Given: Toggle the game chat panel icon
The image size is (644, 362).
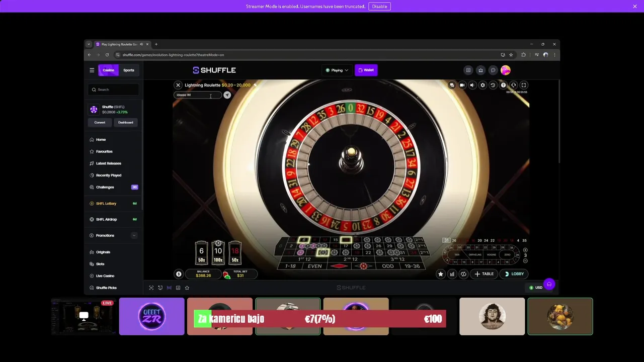Looking at the screenshot, I should [x=452, y=85].
